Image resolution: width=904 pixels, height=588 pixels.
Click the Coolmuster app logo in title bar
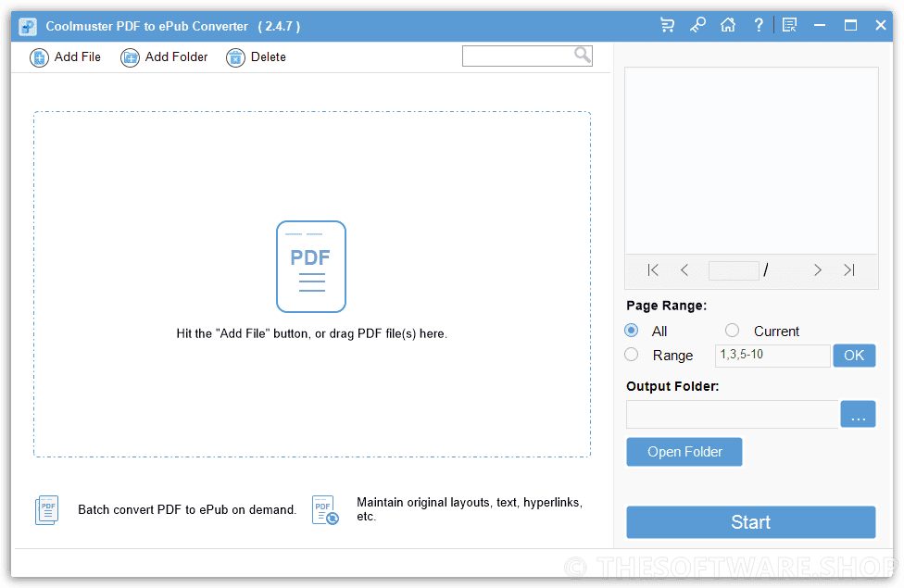click(27, 26)
